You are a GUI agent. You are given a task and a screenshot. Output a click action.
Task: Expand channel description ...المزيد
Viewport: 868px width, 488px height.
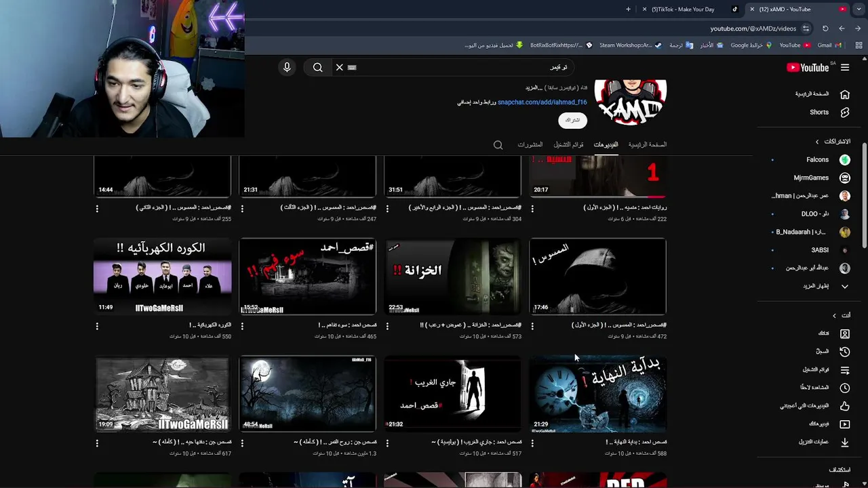point(532,88)
